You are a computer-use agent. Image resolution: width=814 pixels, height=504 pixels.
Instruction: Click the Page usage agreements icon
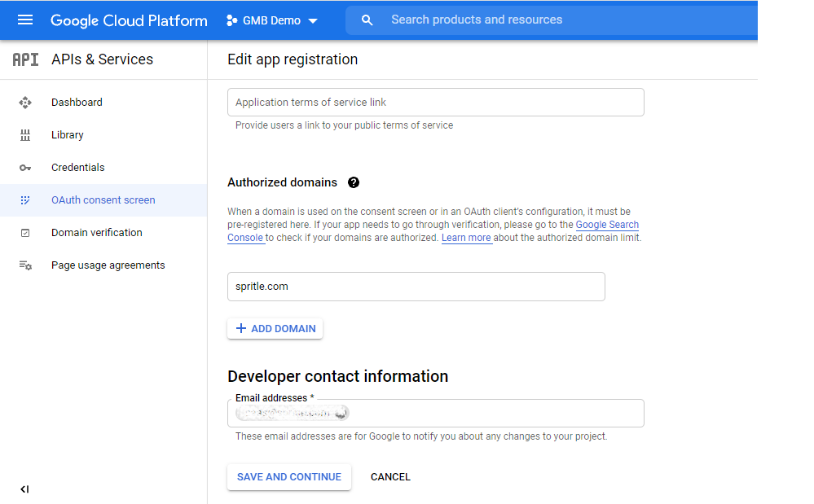(x=25, y=265)
